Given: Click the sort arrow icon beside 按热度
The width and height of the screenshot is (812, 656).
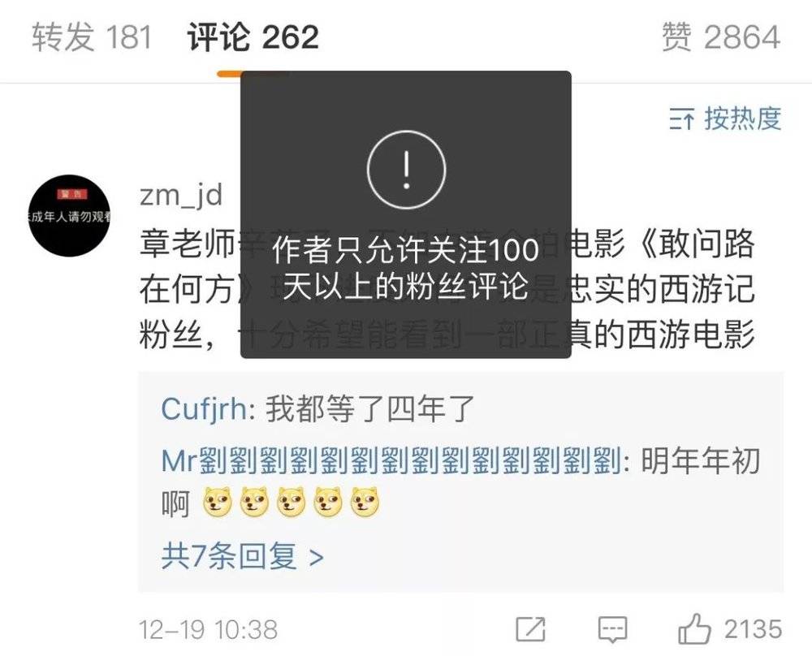Looking at the screenshot, I should click(x=681, y=119).
